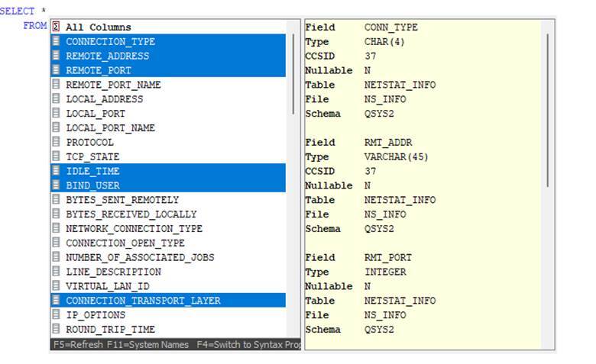Pick the BYTES_SENT_REMOTELY column
The width and height of the screenshot is (596, 364).
point(122,200)
